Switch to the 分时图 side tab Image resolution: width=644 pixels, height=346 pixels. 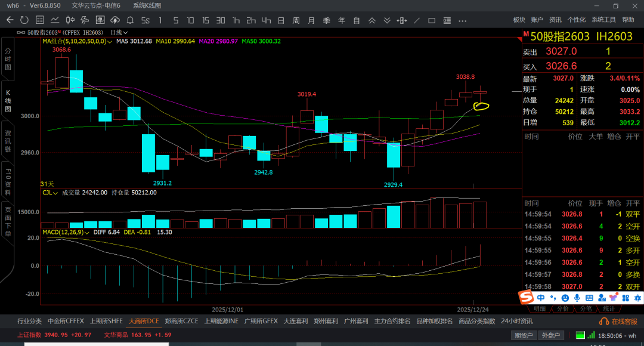click(x=8, y=59)
